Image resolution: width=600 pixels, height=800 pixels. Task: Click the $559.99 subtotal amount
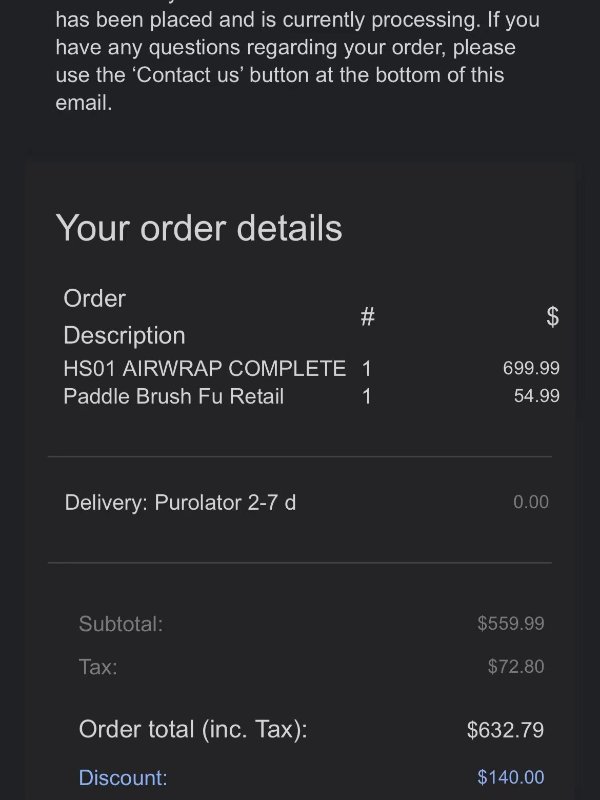pyautogui.click(x=510, y=624)
